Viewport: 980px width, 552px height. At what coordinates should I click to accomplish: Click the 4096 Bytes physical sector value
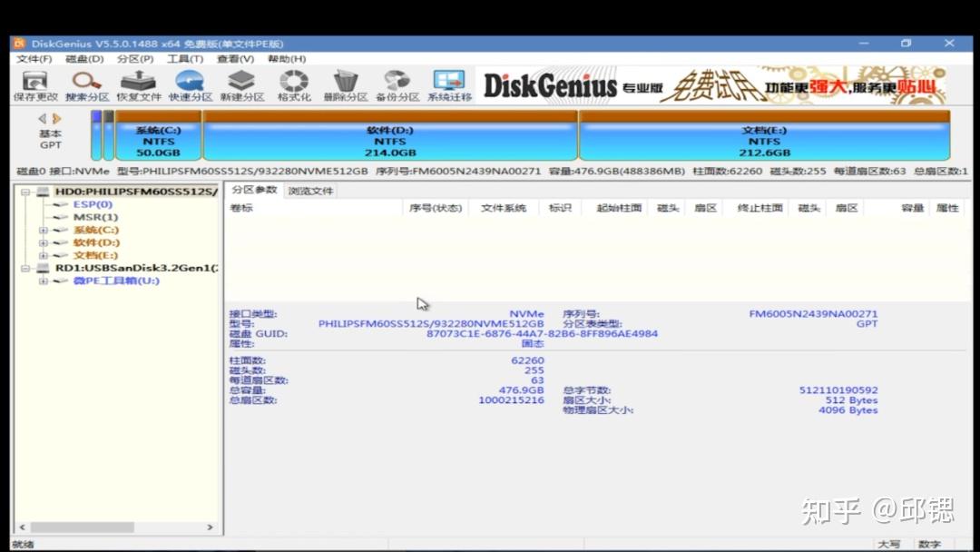click(848, 410)
